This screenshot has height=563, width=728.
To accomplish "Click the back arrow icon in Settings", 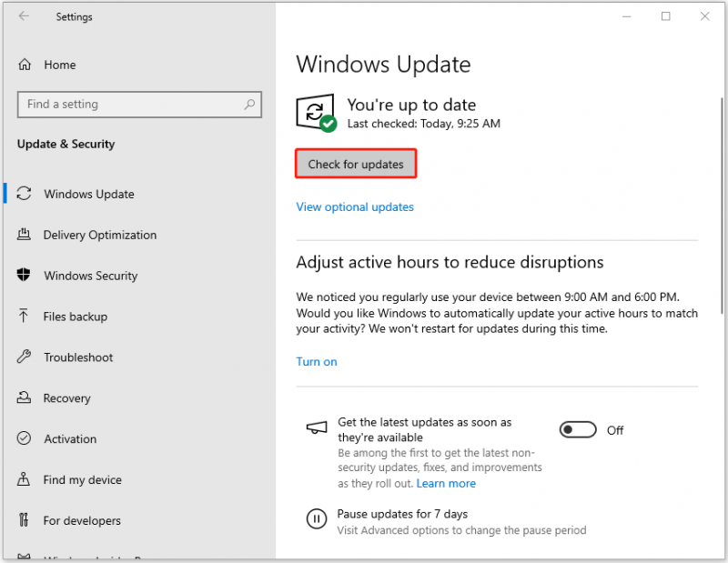I will point(24,16).
